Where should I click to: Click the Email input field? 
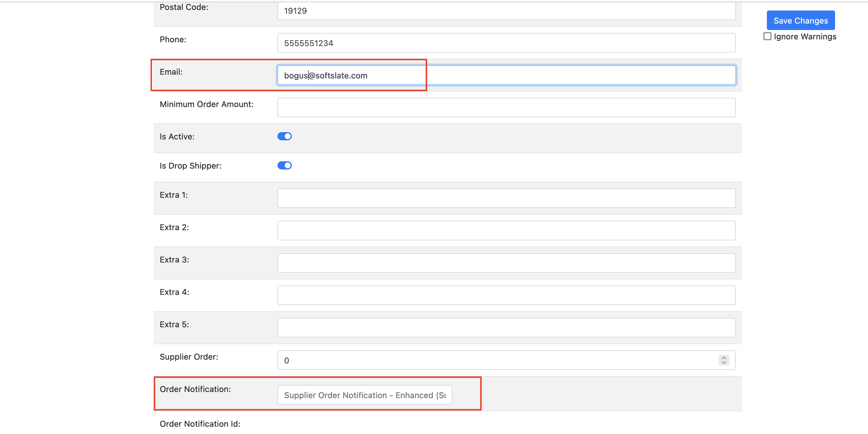click(x=507, y=75)
